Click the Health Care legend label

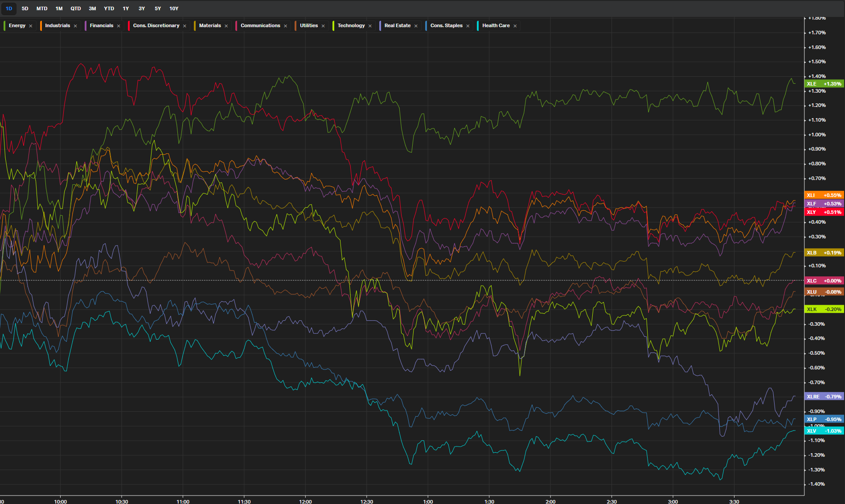tap(496, 25)
